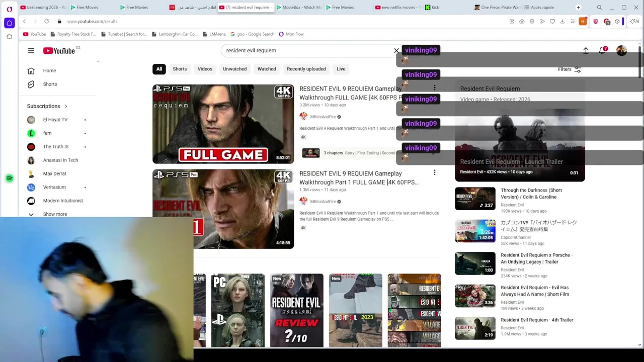Open options for the FULL GAME video

tap(435, 88)
